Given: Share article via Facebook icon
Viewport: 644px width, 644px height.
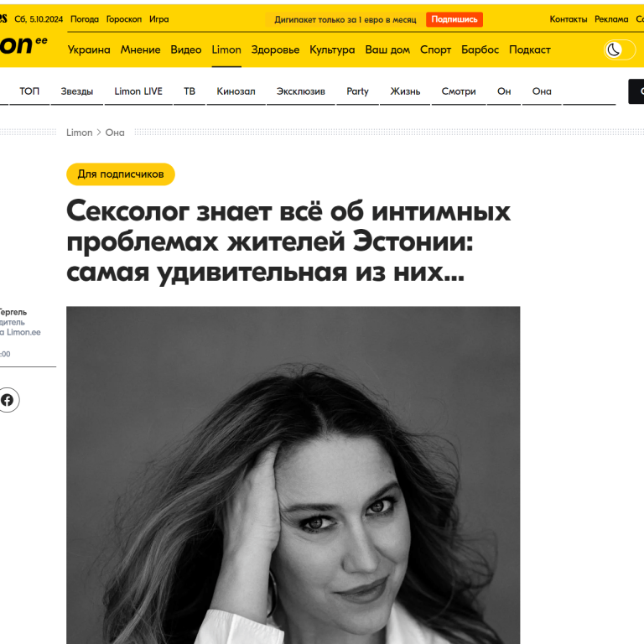Looking at the screenshot, I should (8, 400).
